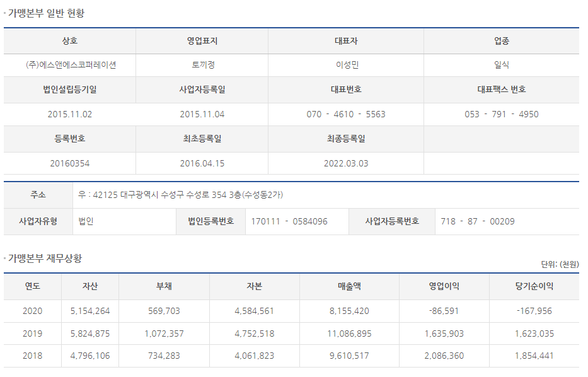The image size is (588, 377).
Task: Select corporate number 170111 - 0584096
Action: pos(289,221)
